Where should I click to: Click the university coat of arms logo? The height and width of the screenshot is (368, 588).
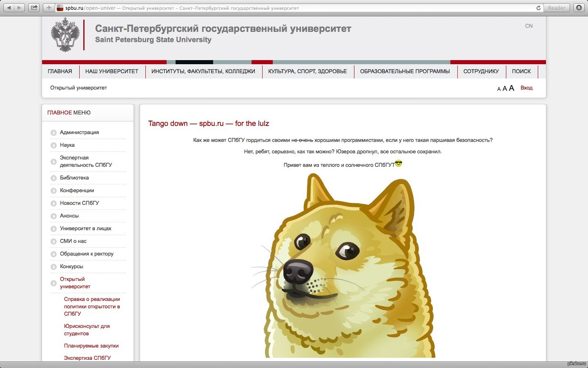(x=65, y=35)
